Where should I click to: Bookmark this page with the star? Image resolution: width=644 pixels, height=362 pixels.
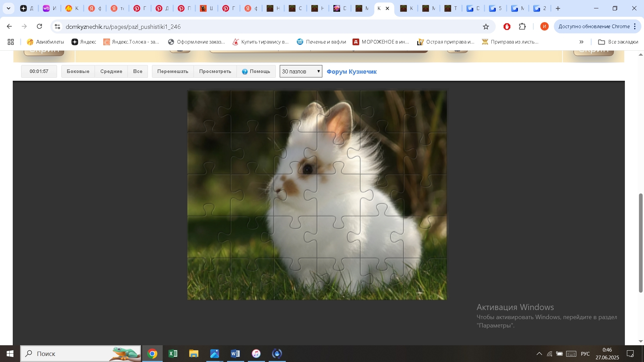[486, 26]
